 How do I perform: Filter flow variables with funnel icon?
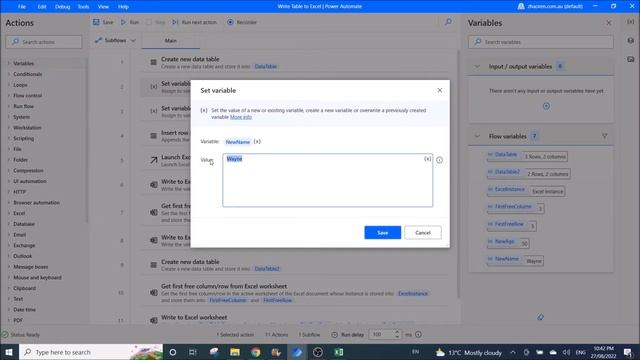pos(604,136)
